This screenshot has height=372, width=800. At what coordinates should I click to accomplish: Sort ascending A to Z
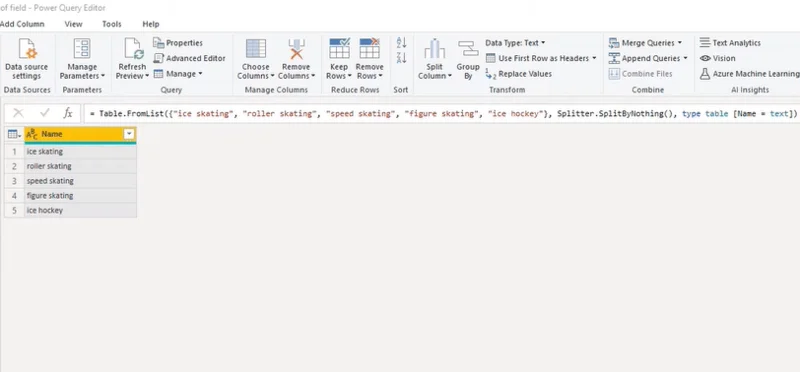(402, 43)
